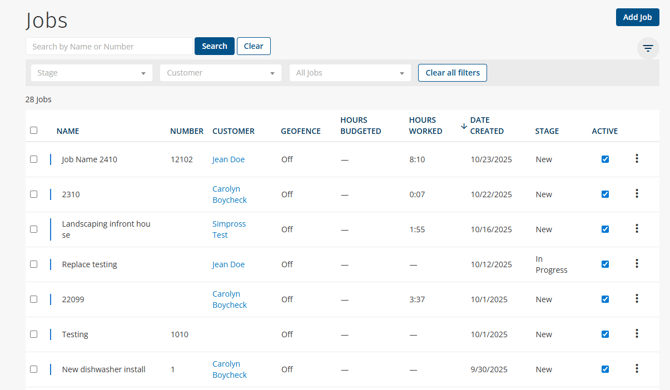
Task: Uncheck Active for Testing job
Action: [x=605, y=334]
